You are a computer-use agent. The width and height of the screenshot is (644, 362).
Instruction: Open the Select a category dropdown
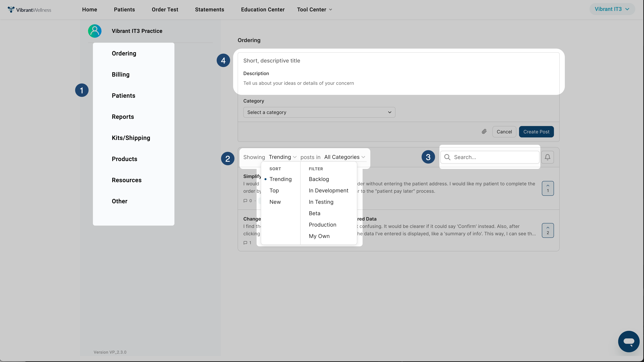319,112
